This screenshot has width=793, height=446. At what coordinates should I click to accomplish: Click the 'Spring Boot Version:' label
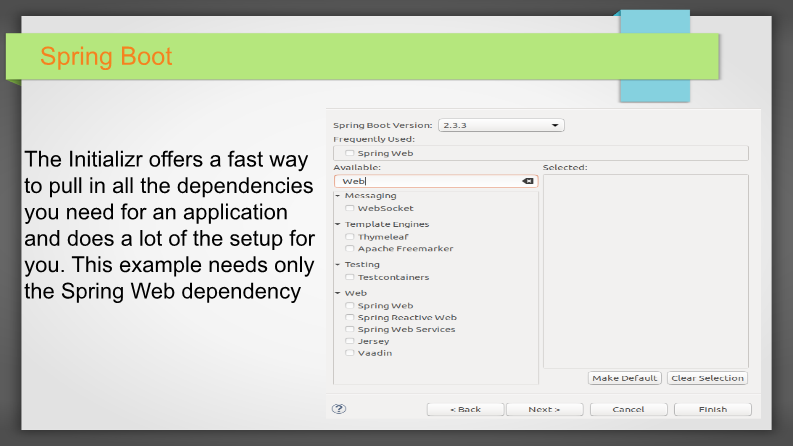382,125
